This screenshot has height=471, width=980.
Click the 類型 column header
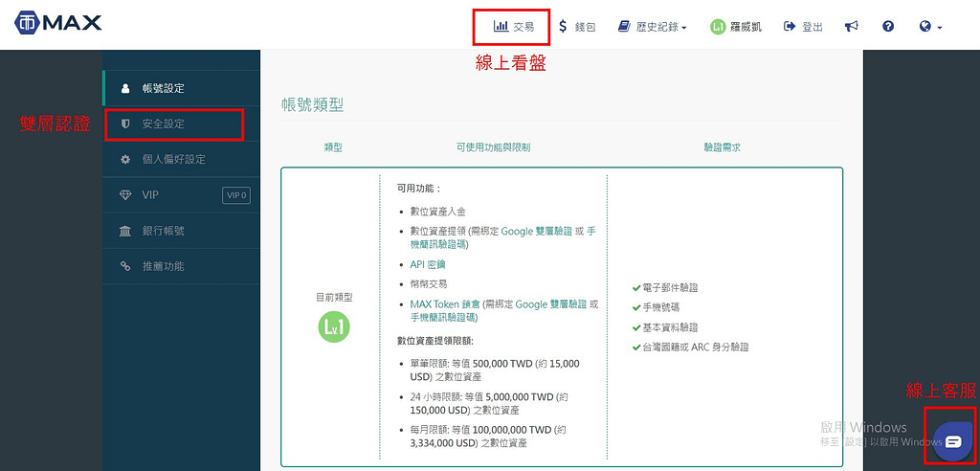coord(333,147)
